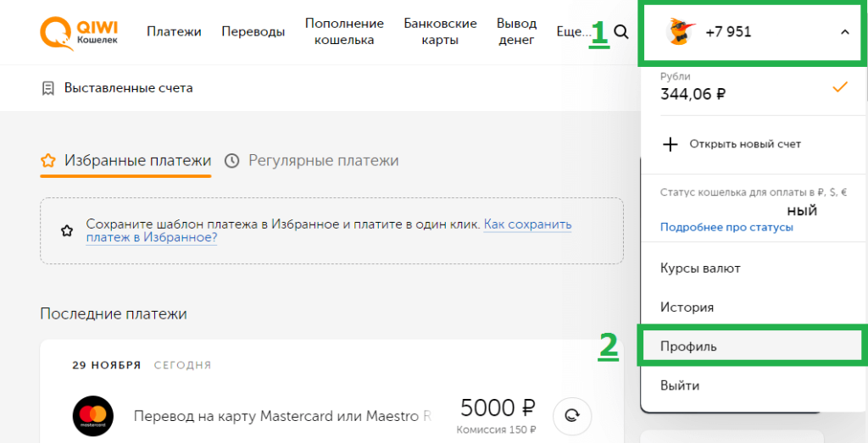Viewport: 868px width, 443px height.
Task: Expand the Еще... menu
Action: pos(574,32)
